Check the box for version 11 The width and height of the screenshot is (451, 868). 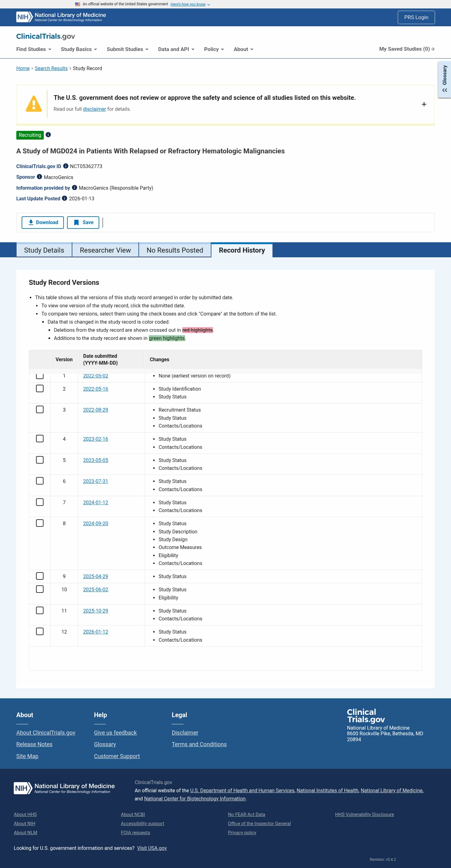[x=40, y=610]
